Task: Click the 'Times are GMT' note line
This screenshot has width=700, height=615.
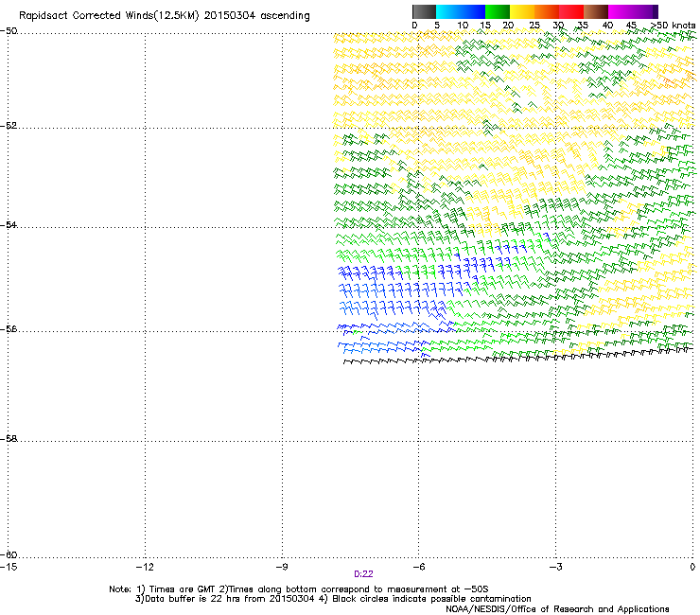Action: coord(299,589)
